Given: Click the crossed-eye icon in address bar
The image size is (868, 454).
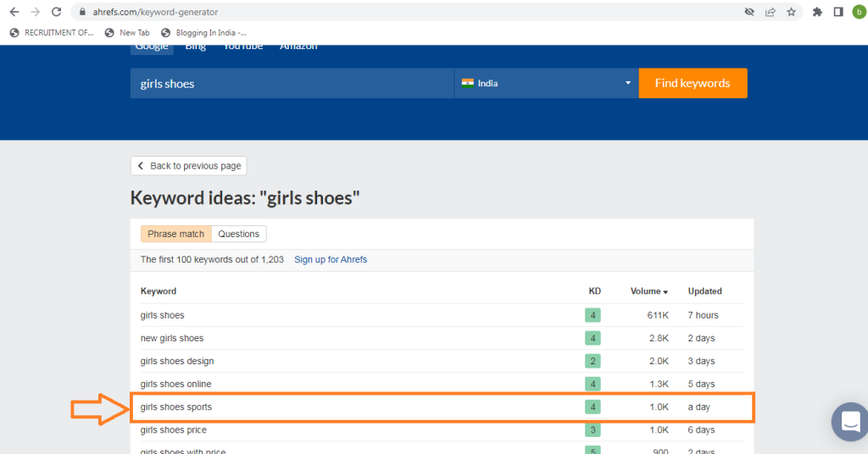Looking at the screenshot, I should click(x=749, y=12).
